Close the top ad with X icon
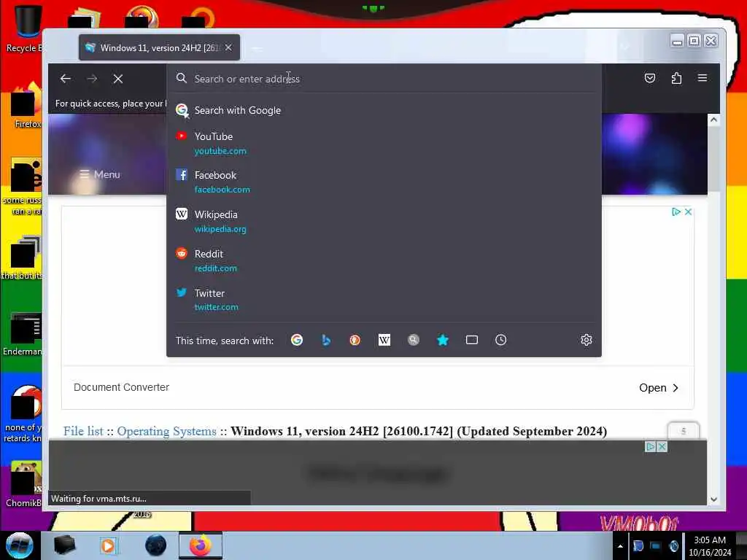This screenshot has height=560, width=747. click(x=689, y=212)
